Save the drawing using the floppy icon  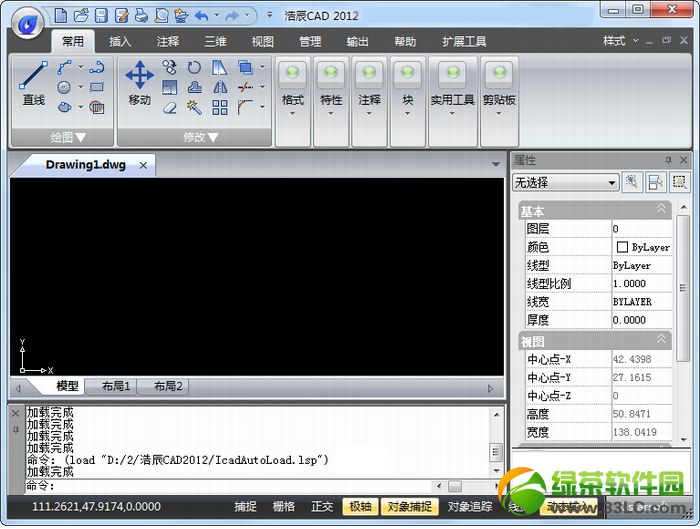click(x=101, y=16)
